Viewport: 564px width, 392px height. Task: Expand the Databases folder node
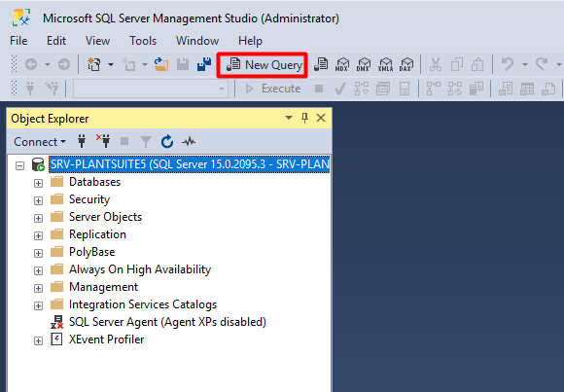pyautogui.click(x=38, y=183)
